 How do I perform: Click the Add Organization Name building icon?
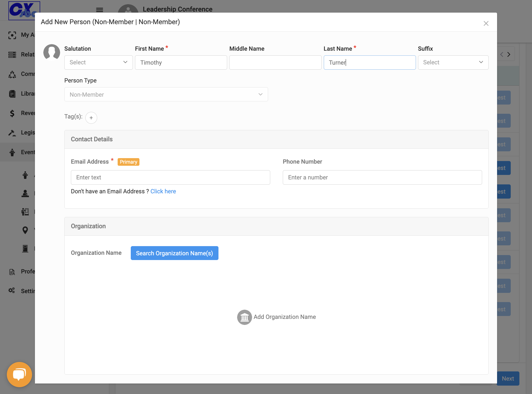tap(244, 317)
